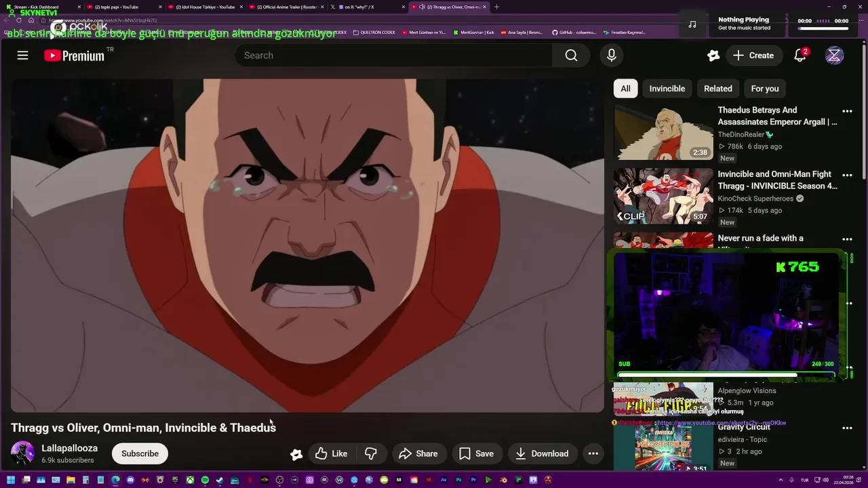This screenshot has height=488, width=868.
Task: Open options for Invincible and Omni-Man Fight video
Action: click(x=847, y=176)
